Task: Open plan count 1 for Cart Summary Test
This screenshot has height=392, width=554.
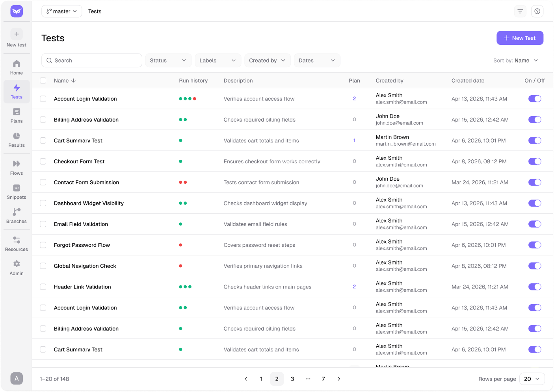Action: pos(354,141)
